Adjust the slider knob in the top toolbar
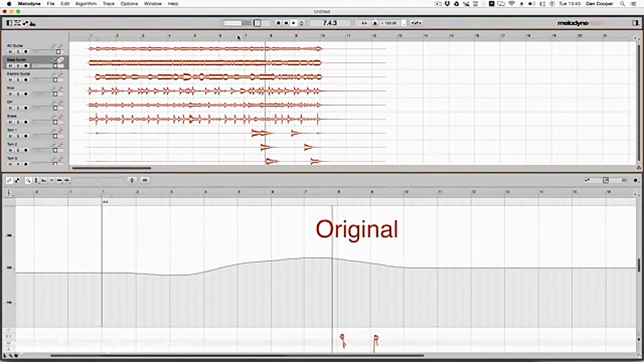 (257, 23)
